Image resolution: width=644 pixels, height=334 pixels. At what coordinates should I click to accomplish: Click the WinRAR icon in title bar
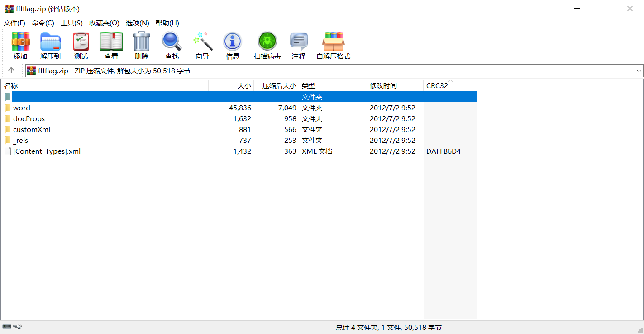point(9,9)
